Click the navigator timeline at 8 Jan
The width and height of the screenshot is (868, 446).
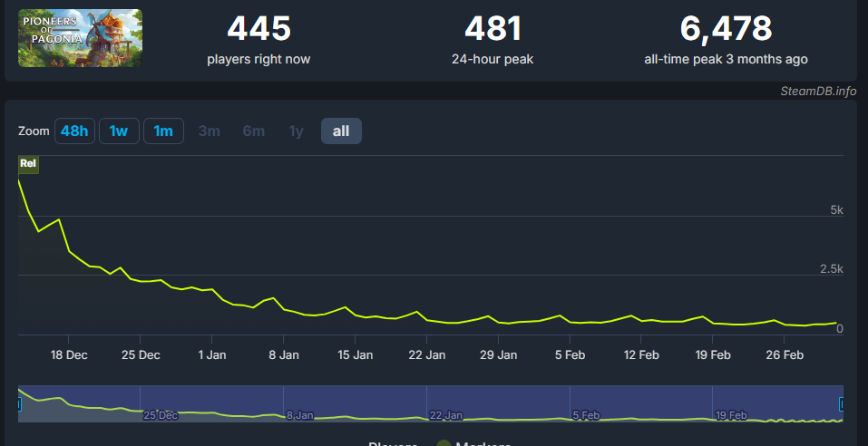[299, 415]
